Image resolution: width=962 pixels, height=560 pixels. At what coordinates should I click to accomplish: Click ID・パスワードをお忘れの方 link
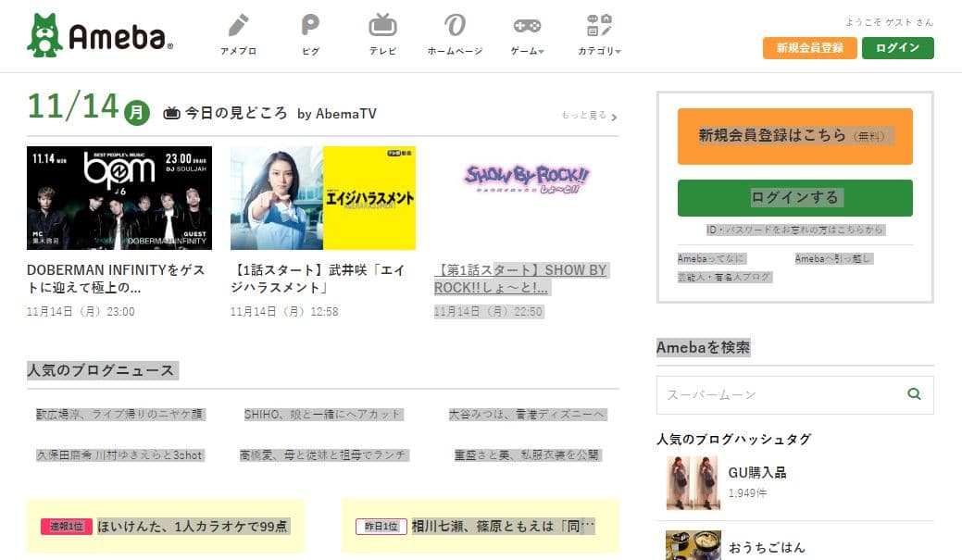coord(795,230)
